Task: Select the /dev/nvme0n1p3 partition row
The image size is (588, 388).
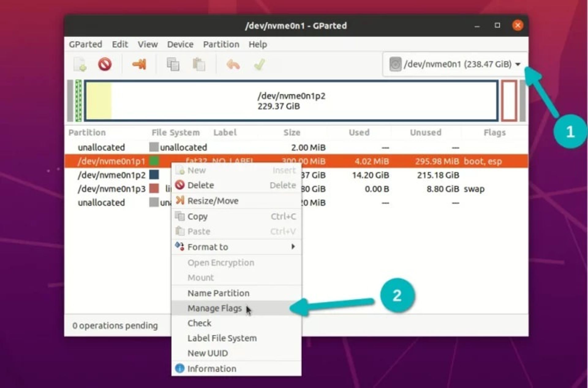Action: click(x=296, y=189)
